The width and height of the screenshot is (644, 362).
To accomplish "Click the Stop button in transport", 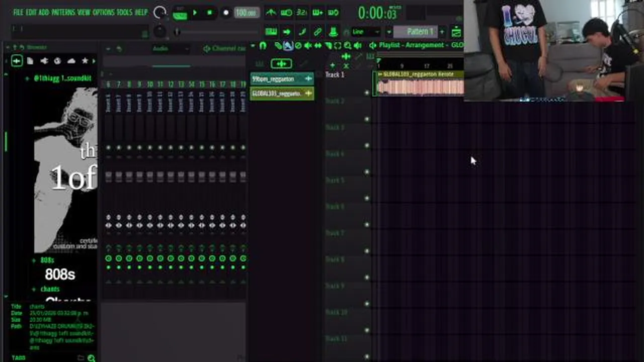I will pyautogui.click(x=209, y=13).
